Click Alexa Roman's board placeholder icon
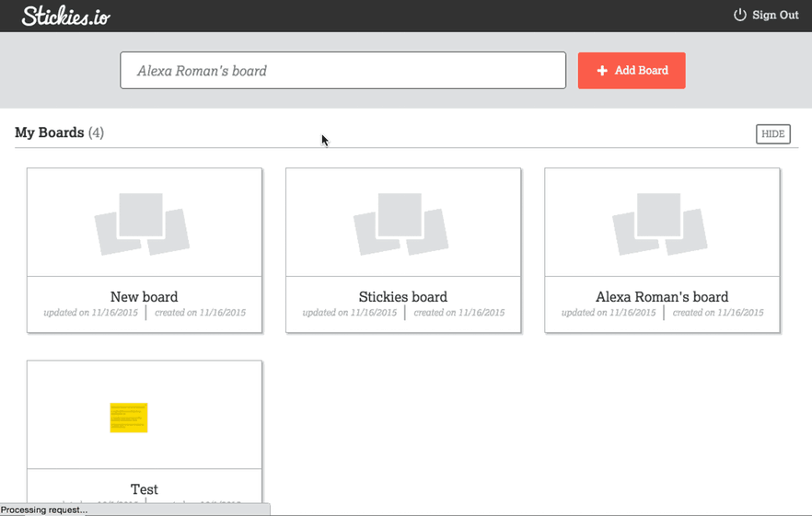 click(x=661, y=224)
